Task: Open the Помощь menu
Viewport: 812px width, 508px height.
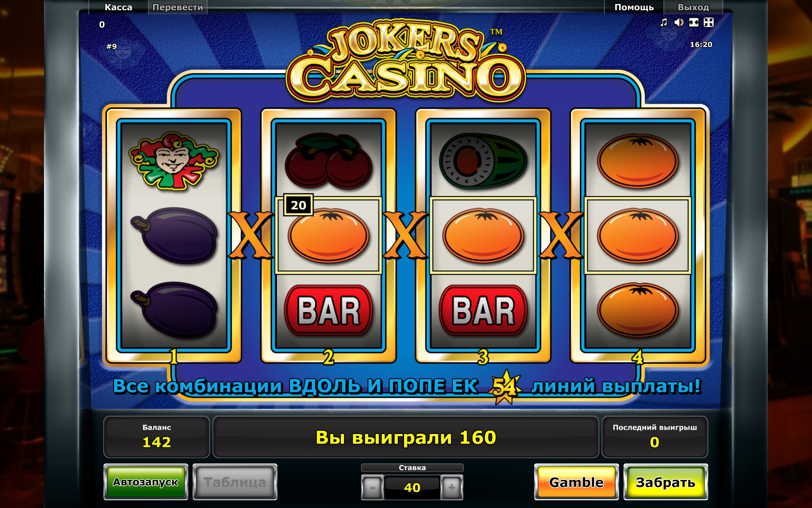Action: pyautogui.click(x=634, y=7)
